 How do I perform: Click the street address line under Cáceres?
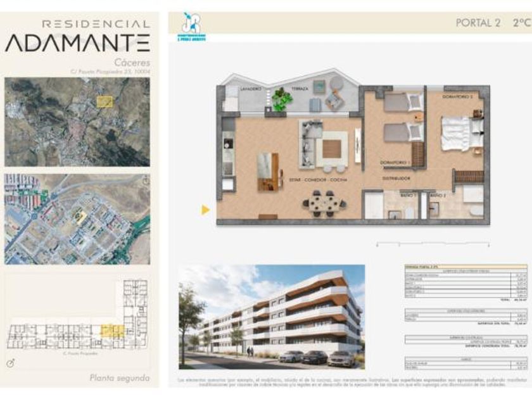(110, 72)
